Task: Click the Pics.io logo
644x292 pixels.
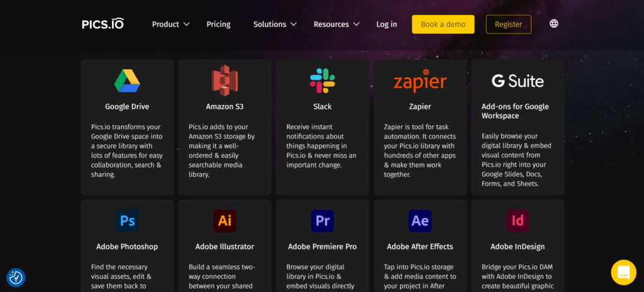Action: coord(103,24)
